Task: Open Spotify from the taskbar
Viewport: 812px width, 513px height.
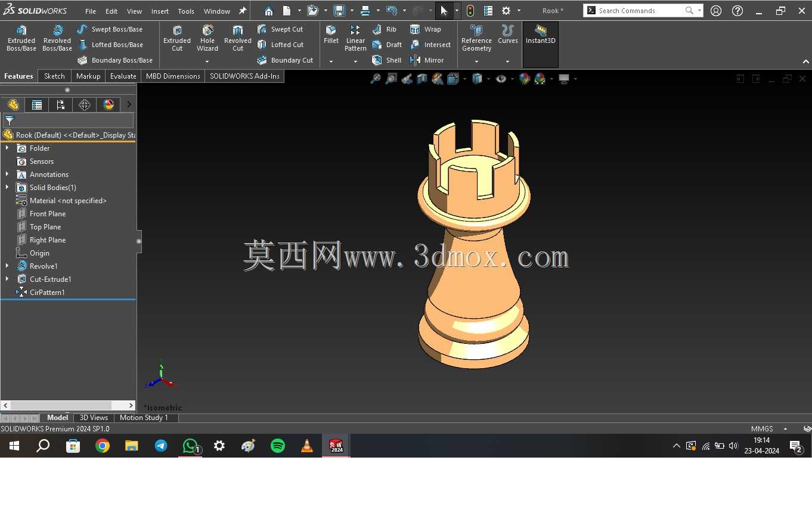Action: pos(278,446)
